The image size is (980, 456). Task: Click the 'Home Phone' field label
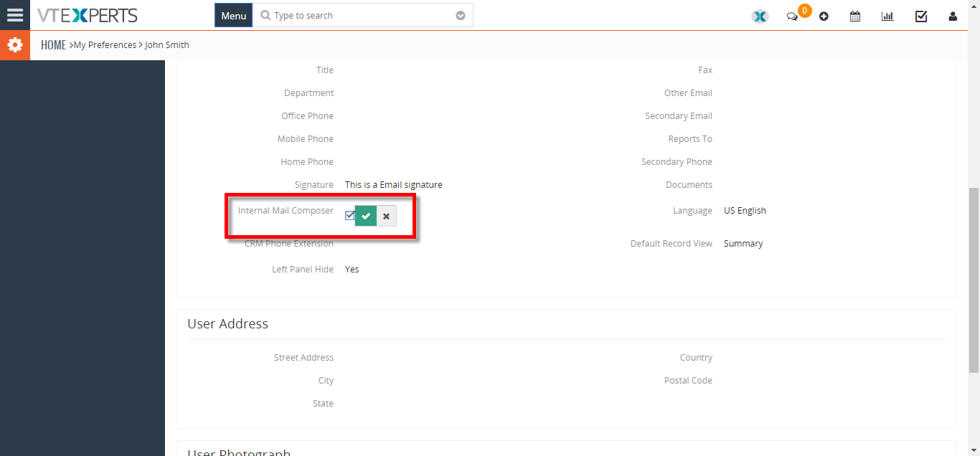(307, 161)
